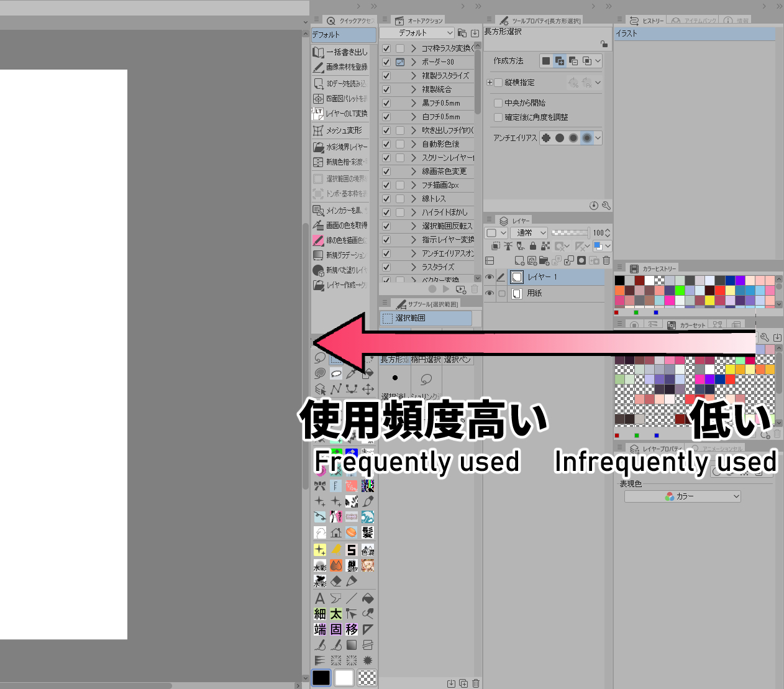Add a new auto action

pyautogui.click(x=460, y=290)
